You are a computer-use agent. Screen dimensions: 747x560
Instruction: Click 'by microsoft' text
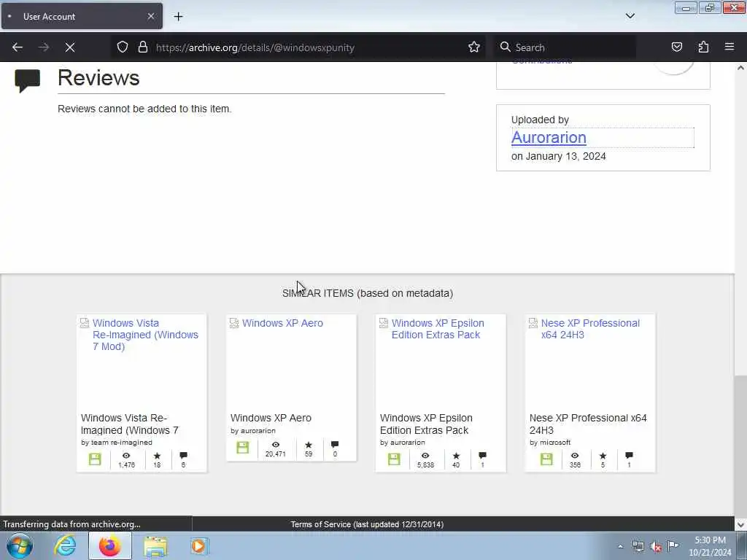click(550, 443)
